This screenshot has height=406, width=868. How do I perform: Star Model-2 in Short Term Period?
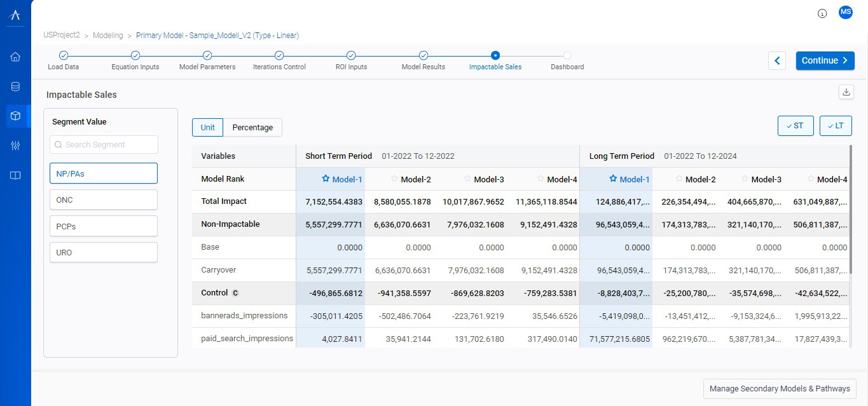pos(394,179)
